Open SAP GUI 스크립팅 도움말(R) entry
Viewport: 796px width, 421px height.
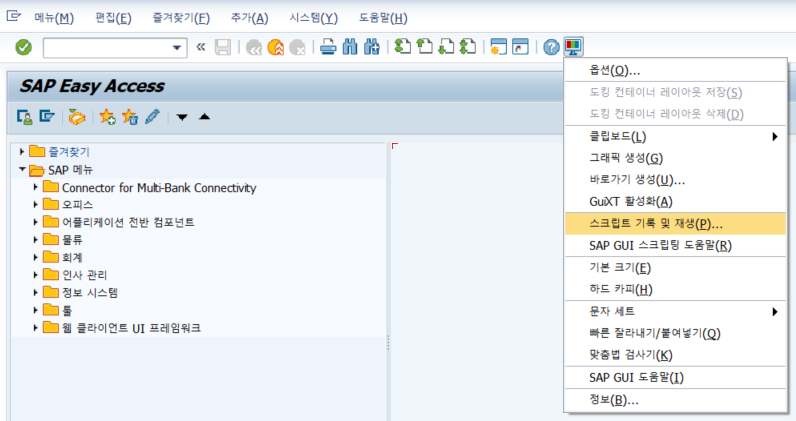click(675, 245)
